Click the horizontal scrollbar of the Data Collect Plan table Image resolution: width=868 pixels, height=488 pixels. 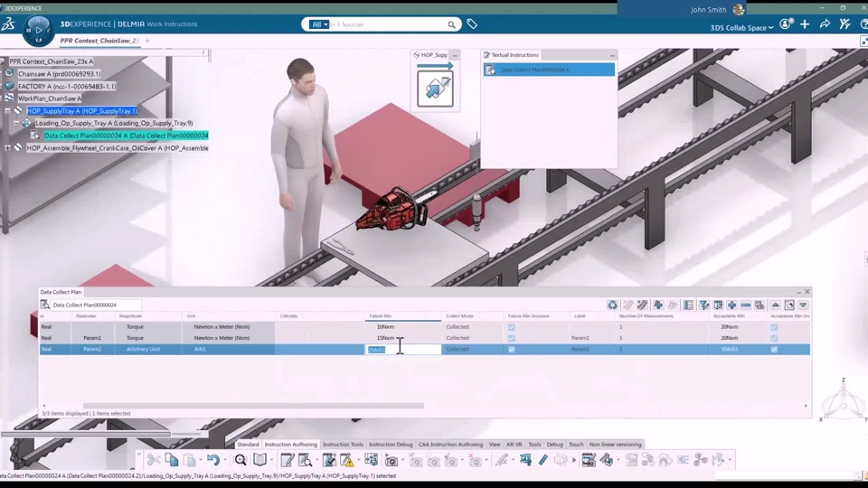(x=253, y=406)
